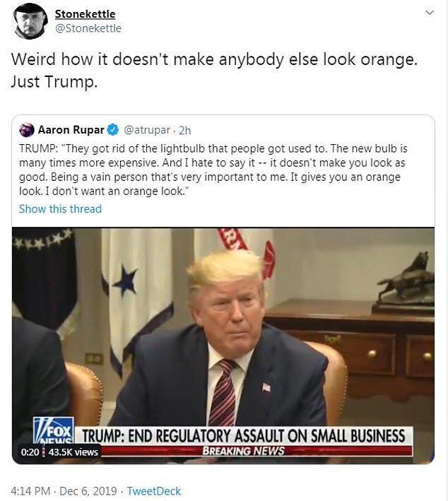Click the Fox News logo in video
448x501 pixels.
point(54,430)
